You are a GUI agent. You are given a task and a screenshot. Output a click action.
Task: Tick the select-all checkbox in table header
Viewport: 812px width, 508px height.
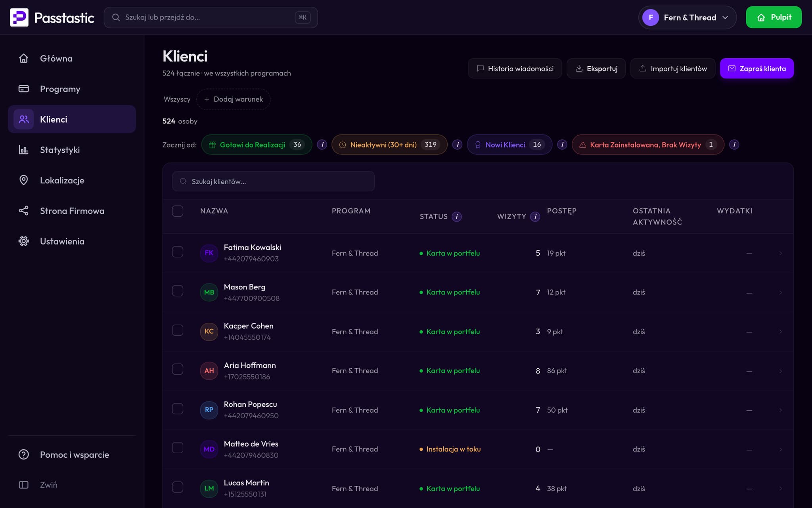pyautogui.click(x=178, y=211)
